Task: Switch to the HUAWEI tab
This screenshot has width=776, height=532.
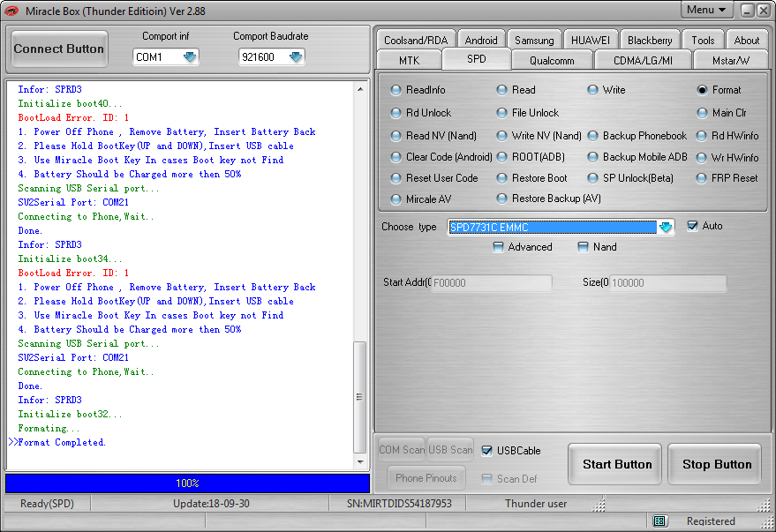Action: pyautogui.click(x=591, y=40)
